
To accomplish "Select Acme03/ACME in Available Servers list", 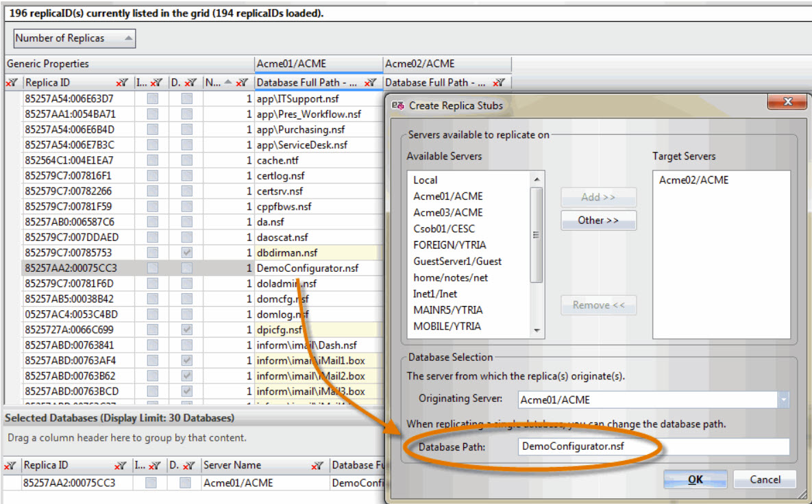I will [447, 212].
